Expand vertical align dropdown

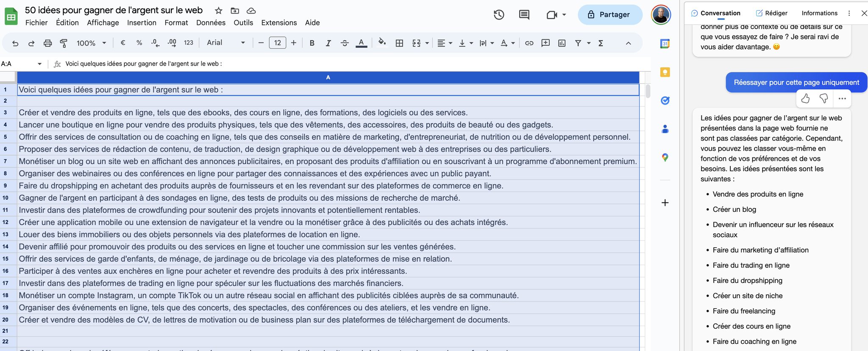click(471, 43)
